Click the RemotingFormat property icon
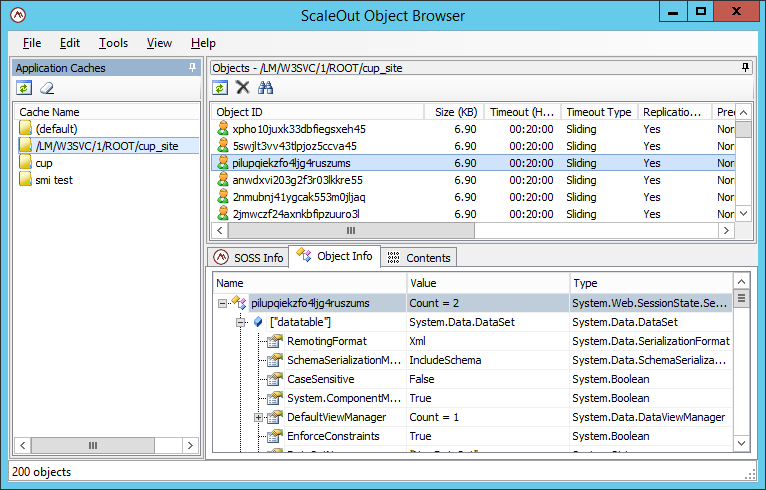This screenshot has height=490, width=766. click(275, 341)
